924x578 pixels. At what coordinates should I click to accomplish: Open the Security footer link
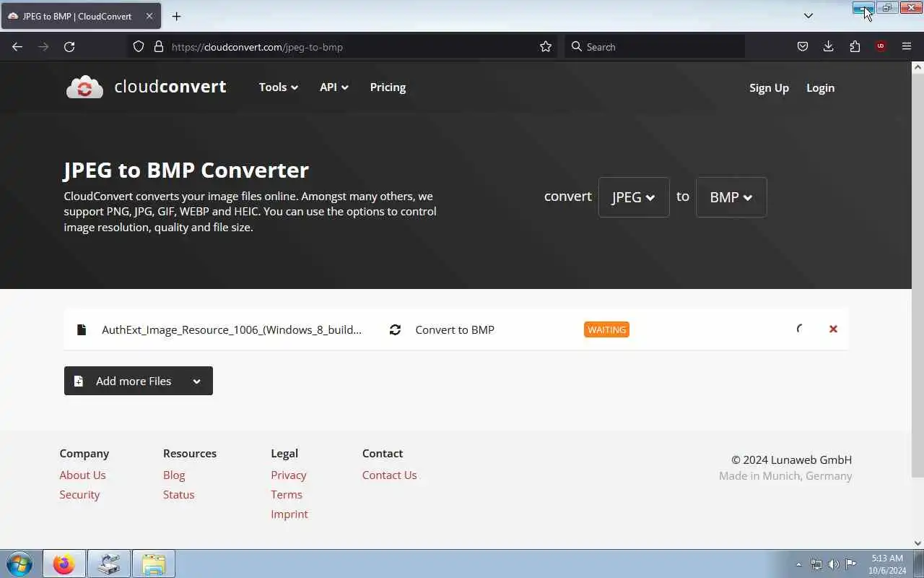click(79, 494)
